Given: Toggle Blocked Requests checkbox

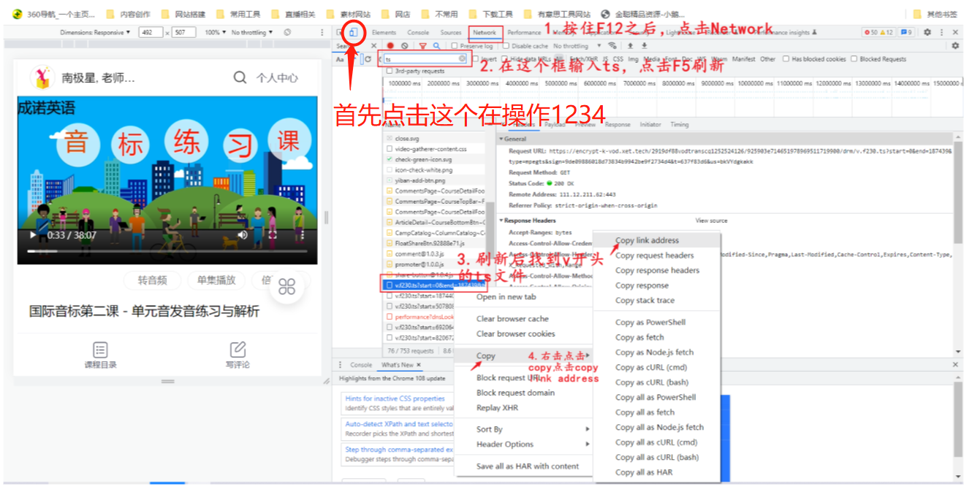Looking at the screenshot, I should (854, 58).
